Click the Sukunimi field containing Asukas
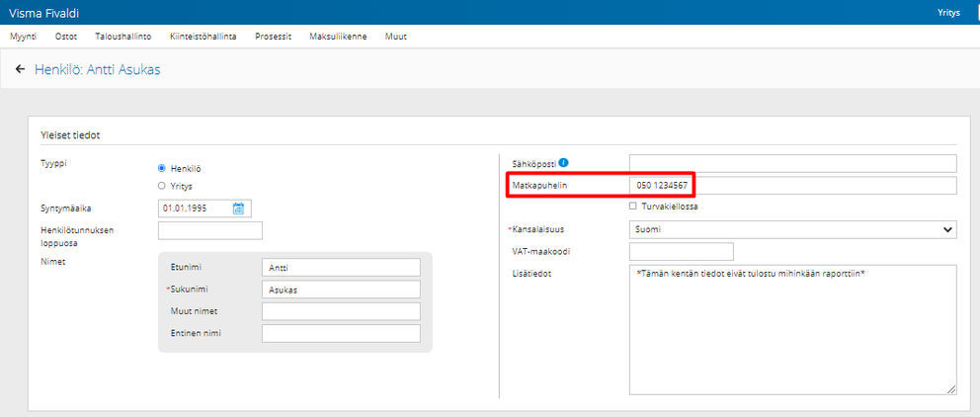Image resolution: width=980 pixels, height=417 pixels. pos(341,290)
